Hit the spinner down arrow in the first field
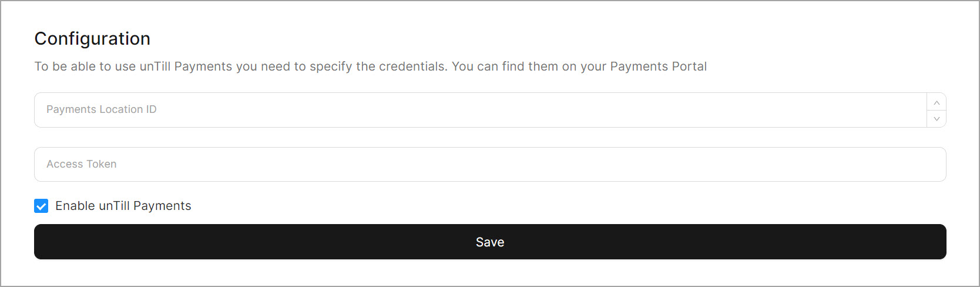This screenshot has height=287, width=980. click(x=937, y=118)
